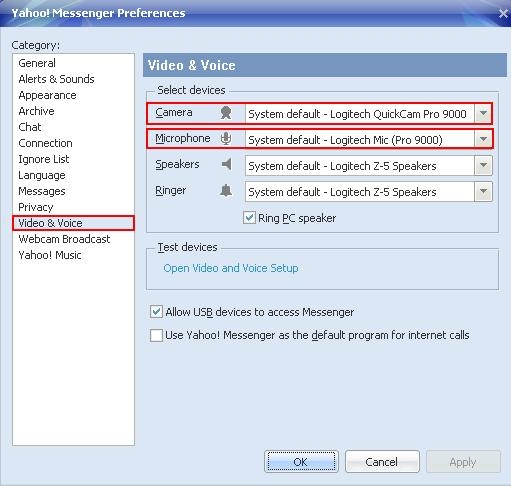Screen dimensions: 511x486
Task: Open Microphone combo box showing Logitech Mic
Action: [368, 139]
